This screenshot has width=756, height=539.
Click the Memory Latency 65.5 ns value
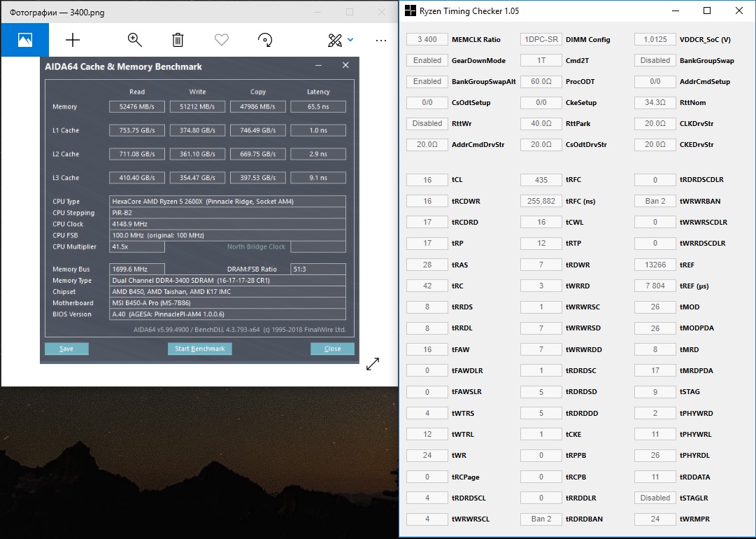pyautogui.click(x=318, y=106)
